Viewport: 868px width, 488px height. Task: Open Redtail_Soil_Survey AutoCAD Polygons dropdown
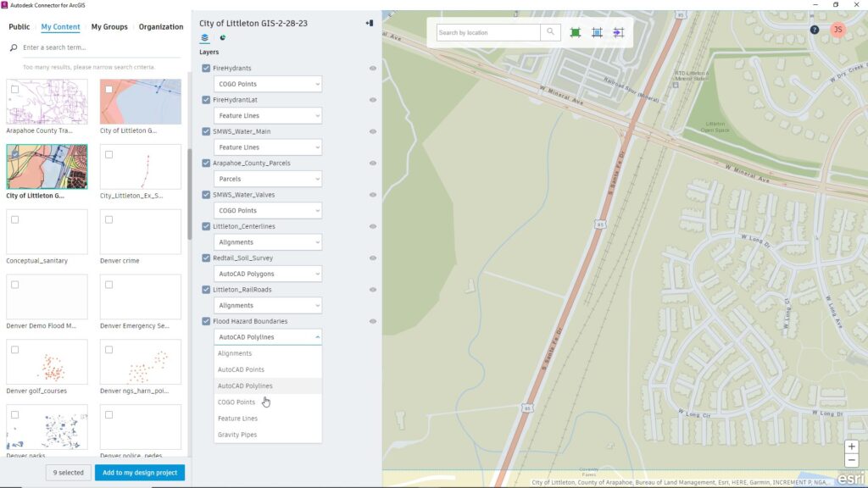267,274
